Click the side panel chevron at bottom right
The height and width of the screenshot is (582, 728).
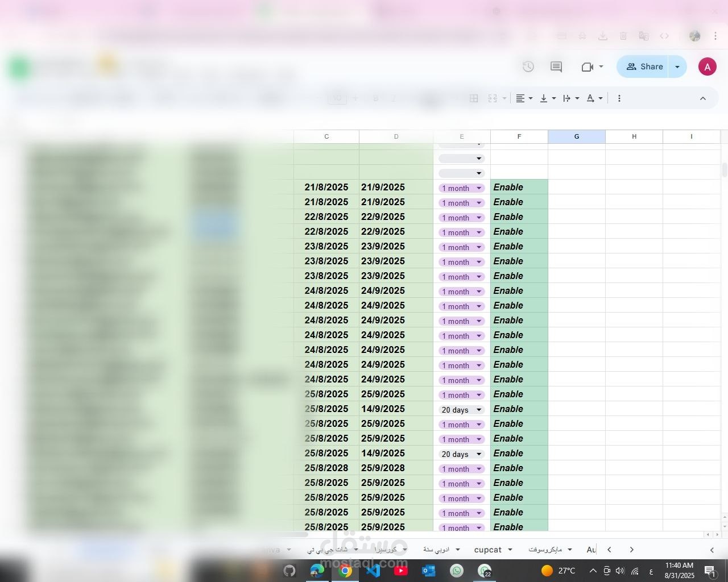tap(712, 550)
